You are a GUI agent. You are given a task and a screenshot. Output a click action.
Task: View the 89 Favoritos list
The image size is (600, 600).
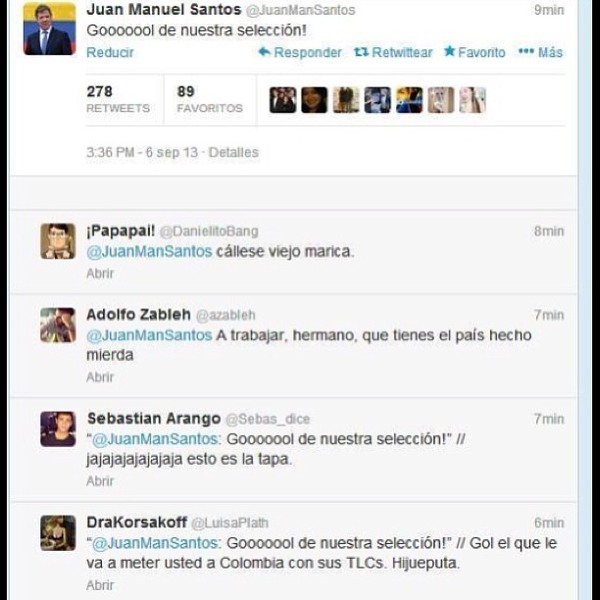pos(209,99)
